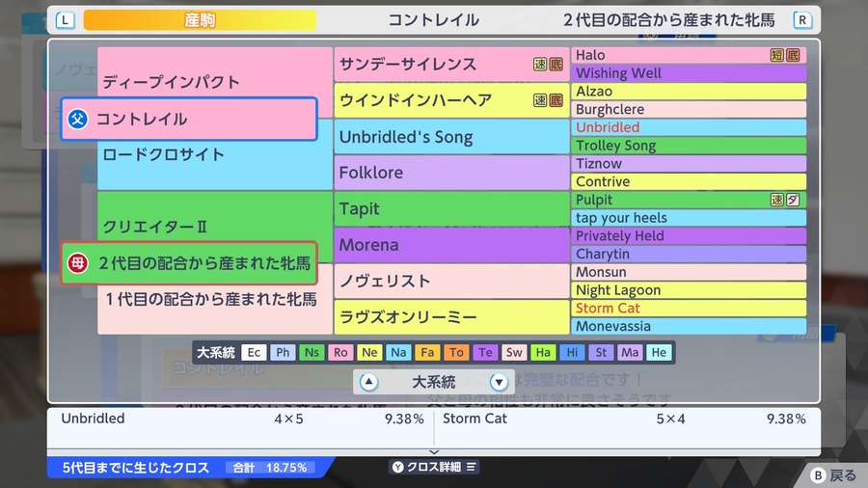
Task: Click the R shoulder button icon
Action: [802, 20]
